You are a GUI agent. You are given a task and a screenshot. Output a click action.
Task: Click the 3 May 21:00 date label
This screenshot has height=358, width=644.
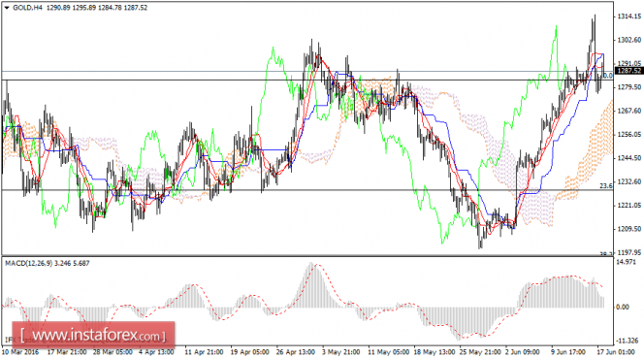(x=340, y=352)
